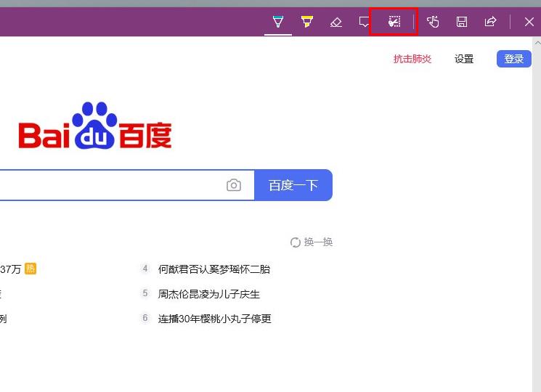
Task: Share the web note
Action: tap(490, 22)
